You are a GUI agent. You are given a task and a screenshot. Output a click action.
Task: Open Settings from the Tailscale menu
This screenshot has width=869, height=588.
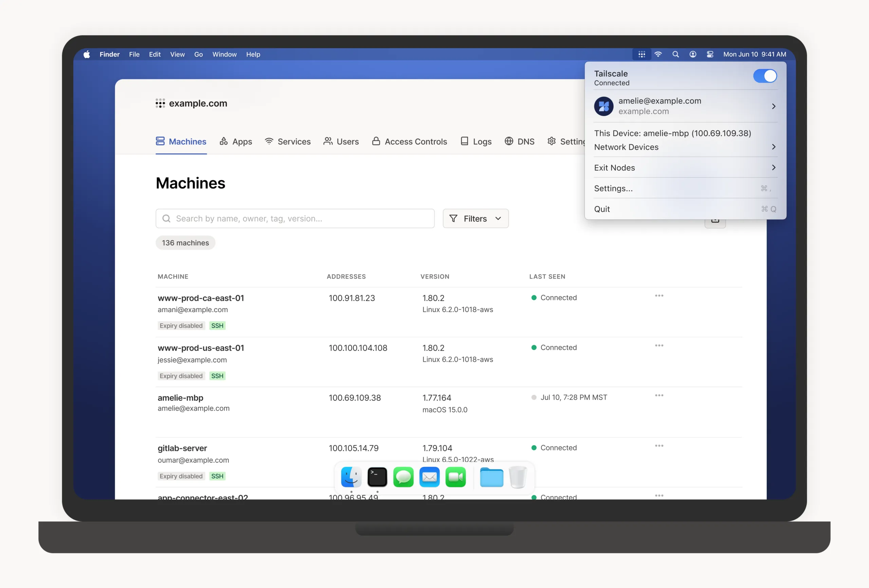click(614, 188)
